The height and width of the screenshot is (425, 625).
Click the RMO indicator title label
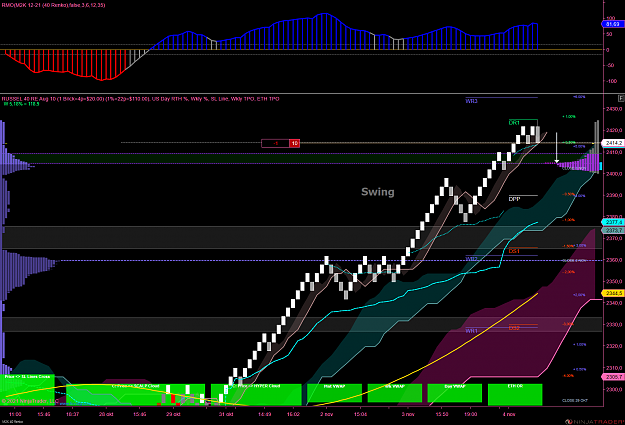tap(53, 5)
